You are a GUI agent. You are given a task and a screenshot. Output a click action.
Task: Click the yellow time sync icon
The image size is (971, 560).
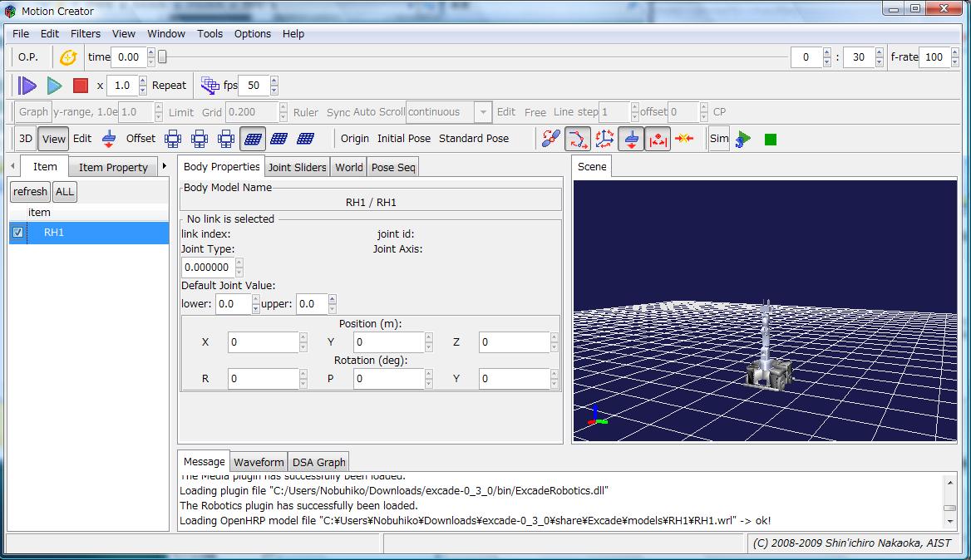[68, 57]
